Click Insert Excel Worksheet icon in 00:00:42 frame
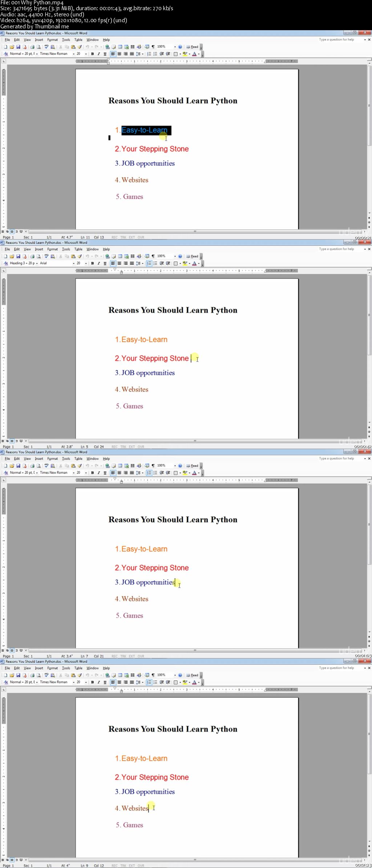372x868 pixels. point(126,256)
